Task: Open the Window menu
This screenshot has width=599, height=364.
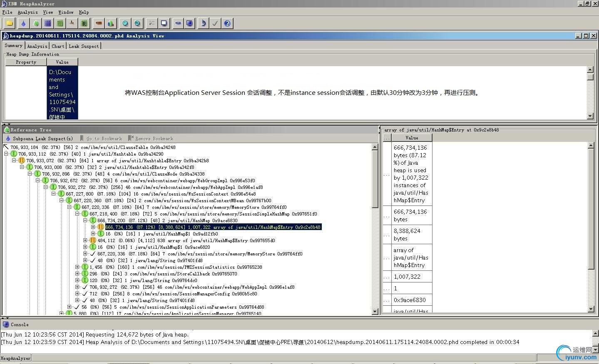Action: tap(66, 12)
